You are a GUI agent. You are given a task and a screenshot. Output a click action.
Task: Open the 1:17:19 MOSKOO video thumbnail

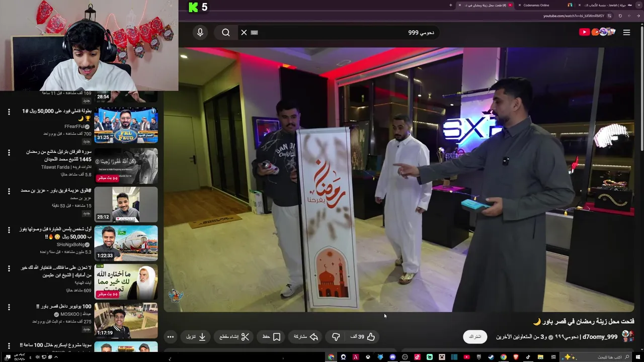pos(126,320)
